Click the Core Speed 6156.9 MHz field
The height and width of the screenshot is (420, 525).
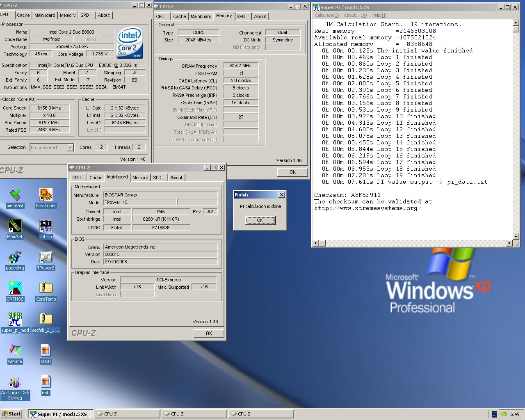(49, 108)
